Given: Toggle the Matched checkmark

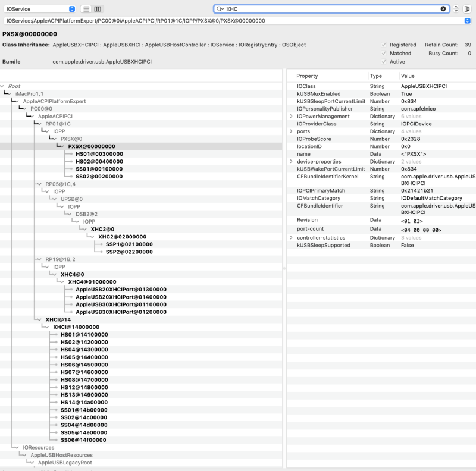Looking at the screenshot, I should tap(384, 54).
